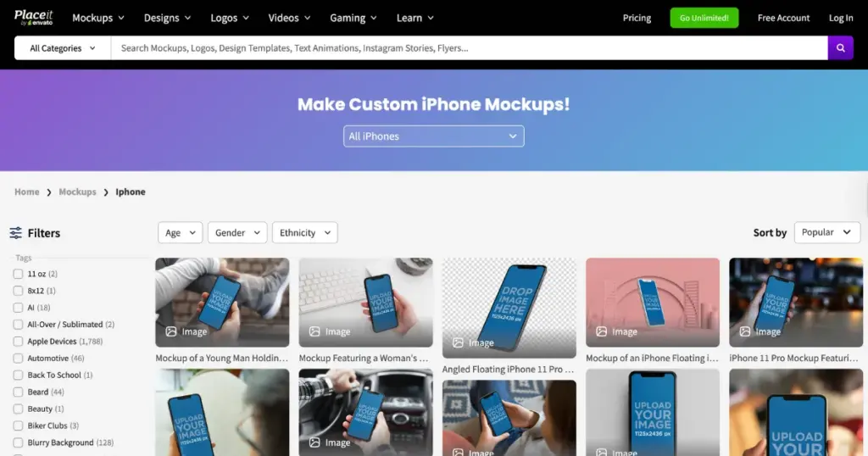Open the All iPhones dropdown
Screen dimensions: 868x456
[433, 136]
